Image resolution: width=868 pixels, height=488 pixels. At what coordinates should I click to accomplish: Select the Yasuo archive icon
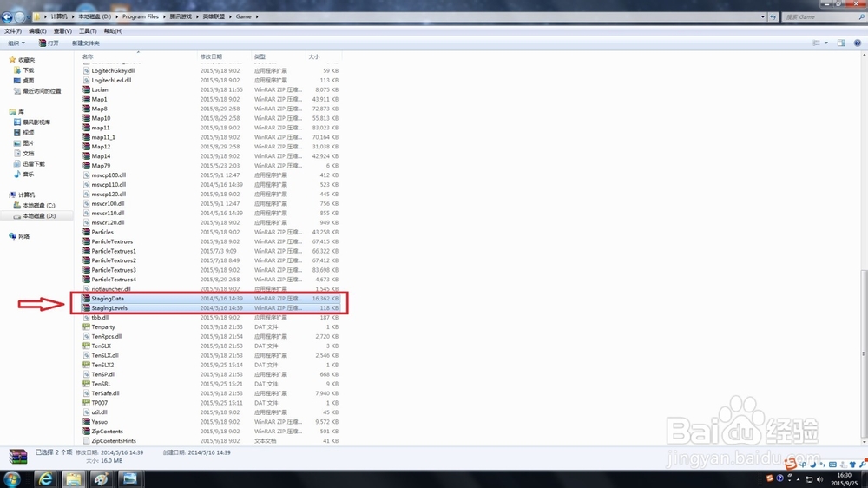pos(86,422)
